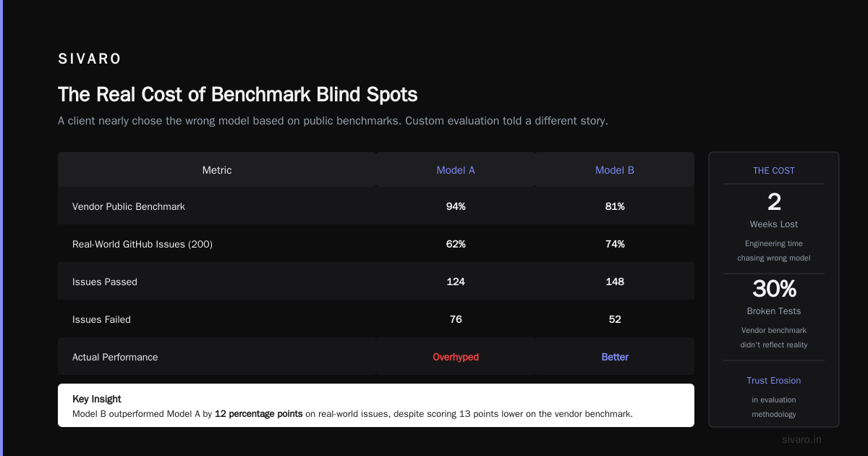Click the 74% real-world score for Model B
This screenshot has width=868, height=456.
615,244
